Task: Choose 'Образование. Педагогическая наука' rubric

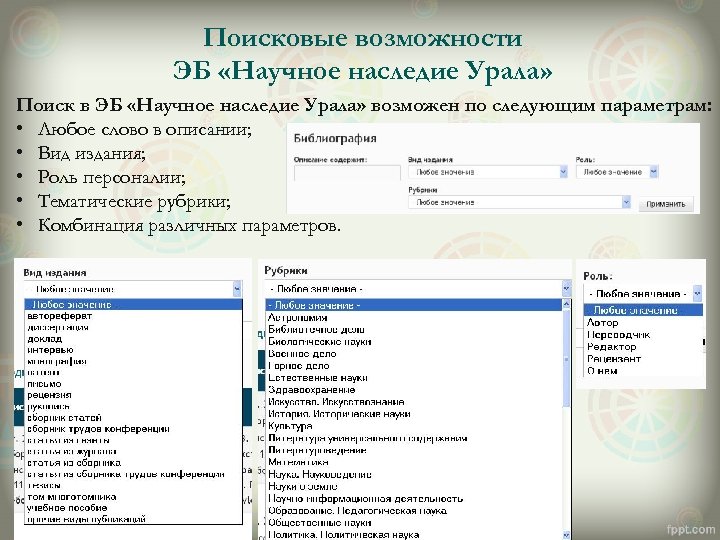Action: point(414,511)
